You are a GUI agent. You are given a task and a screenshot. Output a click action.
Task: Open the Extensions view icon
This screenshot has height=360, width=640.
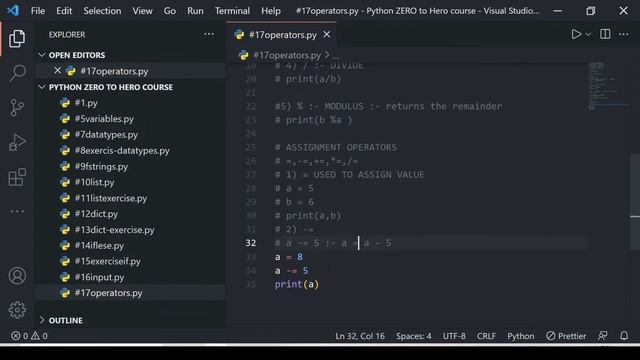[17, 177]
